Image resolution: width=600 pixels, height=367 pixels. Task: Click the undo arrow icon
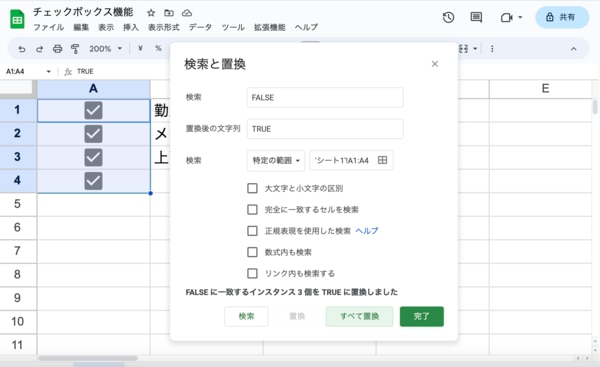22,49
